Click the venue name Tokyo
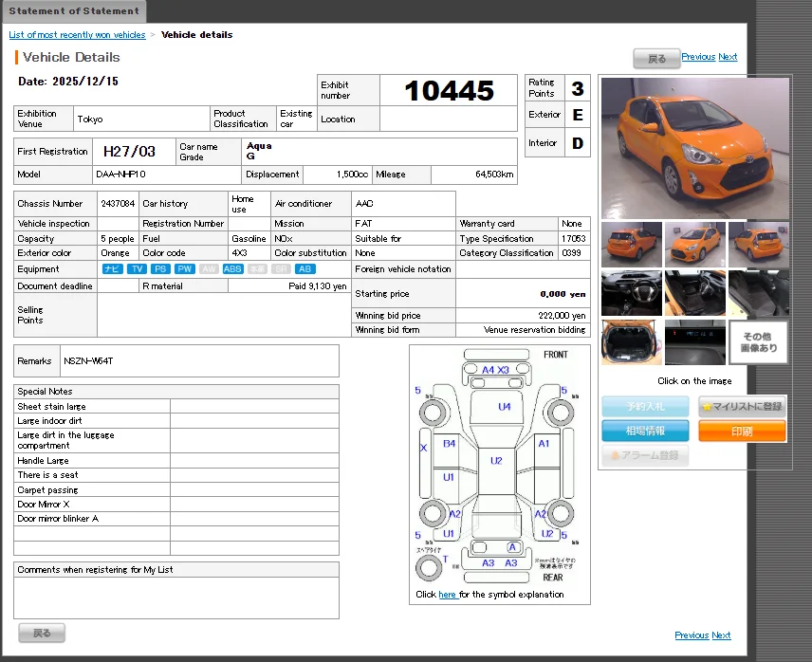812x662 pixels. 90,120
